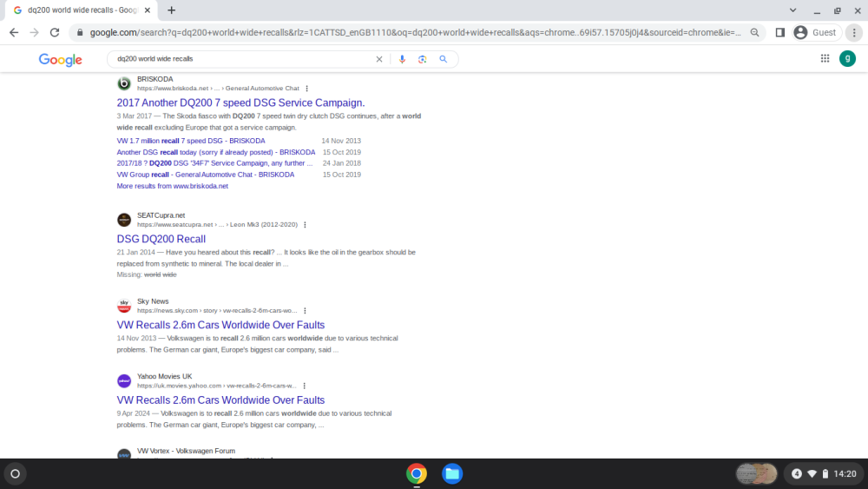Open the Guest profile menu

click(x=817, y=33)
